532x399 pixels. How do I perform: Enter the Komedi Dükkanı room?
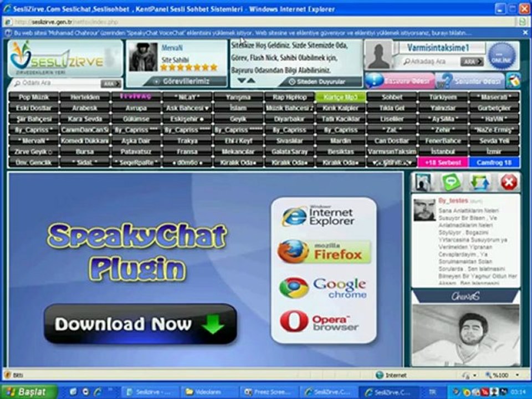coord(85,141)
